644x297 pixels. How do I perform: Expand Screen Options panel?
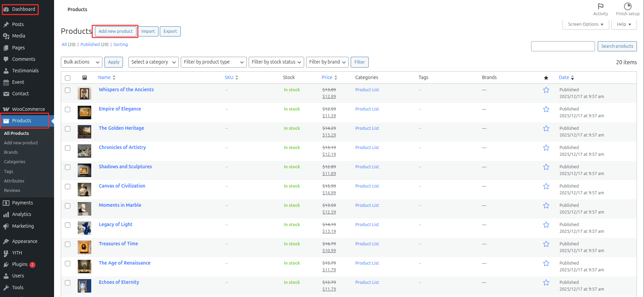pos(585,24)
